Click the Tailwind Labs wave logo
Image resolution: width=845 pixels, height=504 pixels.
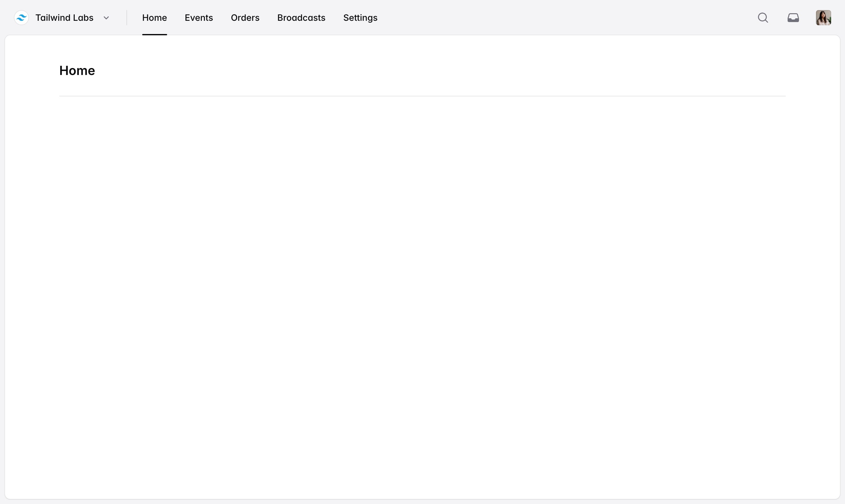pyautogui.click(x=21, y=18)
